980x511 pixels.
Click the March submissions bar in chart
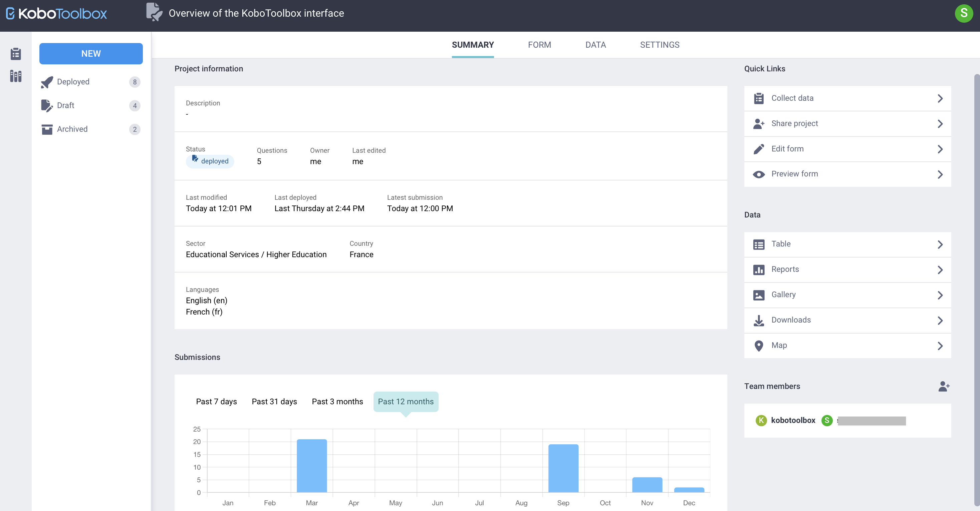tap(311, 466)
